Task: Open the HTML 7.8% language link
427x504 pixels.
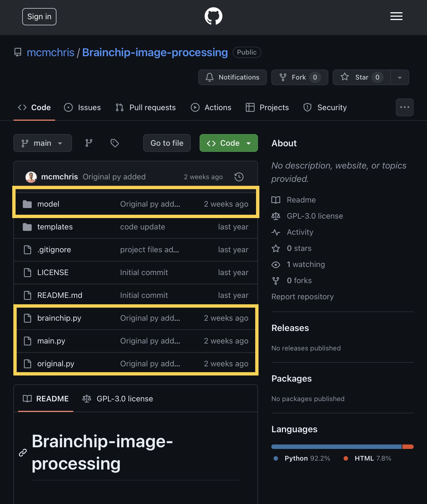Action: [368, 458]
